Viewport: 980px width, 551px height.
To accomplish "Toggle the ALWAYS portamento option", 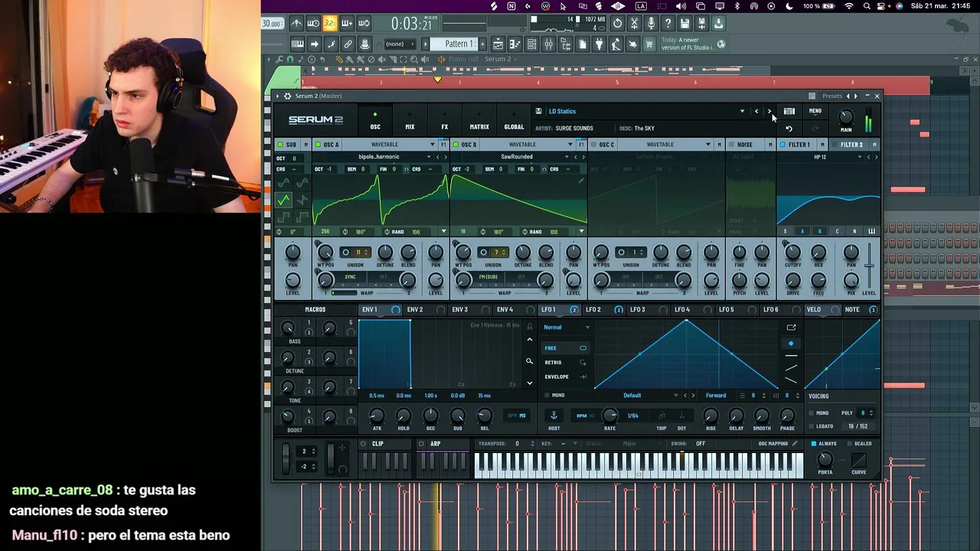I will click(x=813, y=444).
